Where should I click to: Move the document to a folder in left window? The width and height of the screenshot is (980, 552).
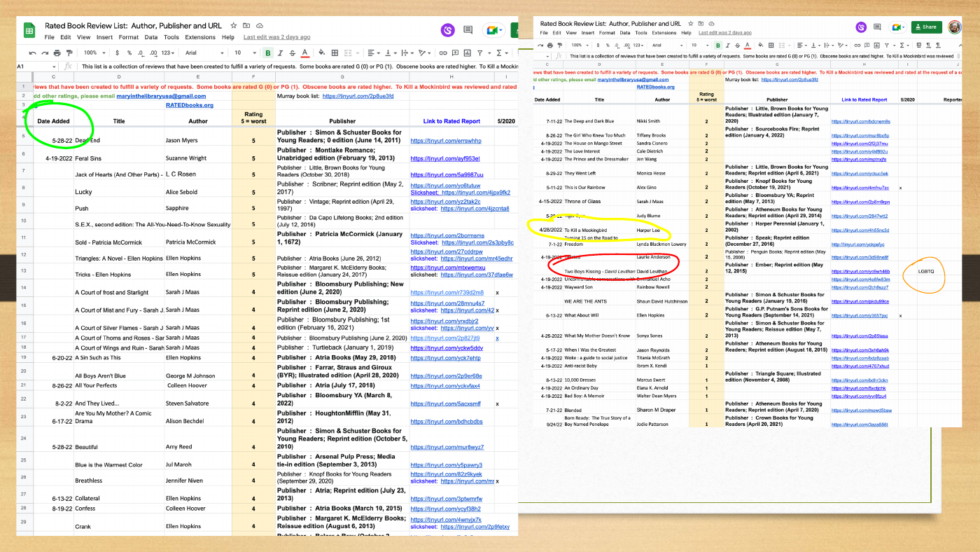pyautogui.click(x=247, y=25)
